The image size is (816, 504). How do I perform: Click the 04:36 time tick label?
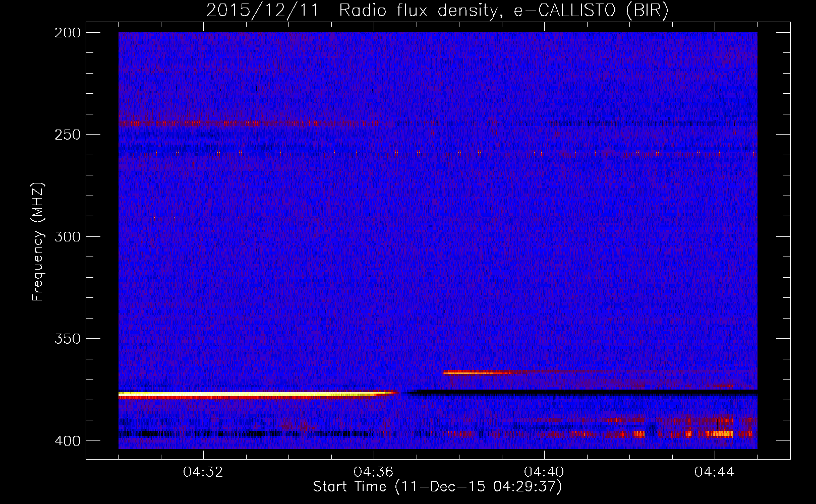tap(374, 472)
